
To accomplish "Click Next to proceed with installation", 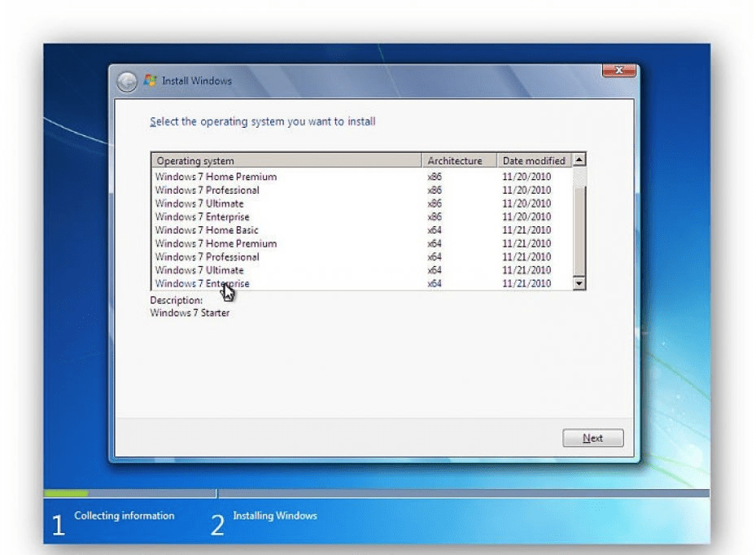I will pos(592,438).
